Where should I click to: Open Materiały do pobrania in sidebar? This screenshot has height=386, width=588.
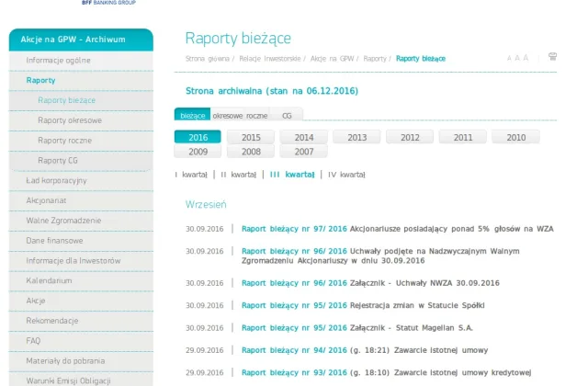81,361
